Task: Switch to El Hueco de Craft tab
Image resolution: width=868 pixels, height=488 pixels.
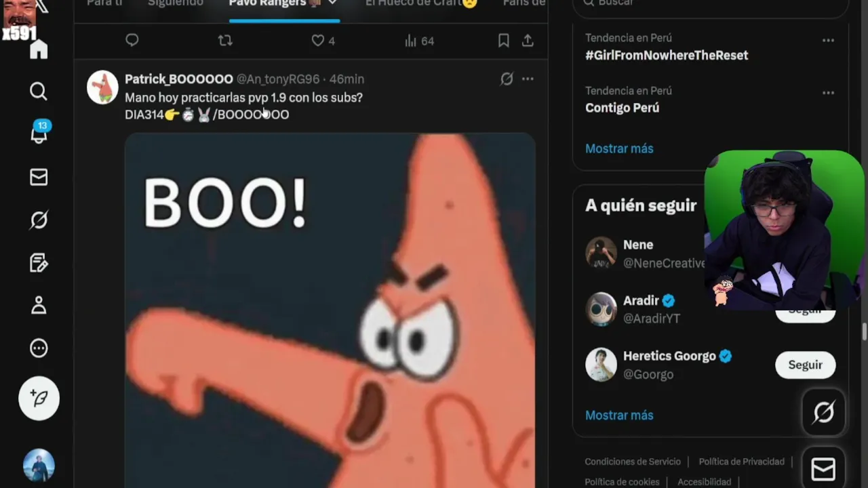Action: 421,3
